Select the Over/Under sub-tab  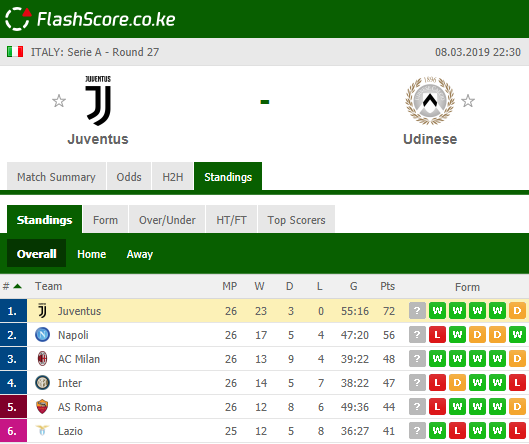coord(167,220)
